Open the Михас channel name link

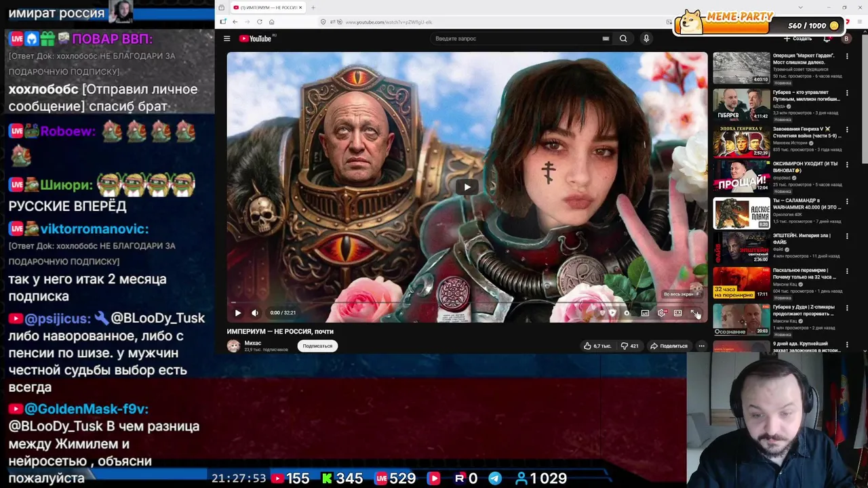coord(252,343)
